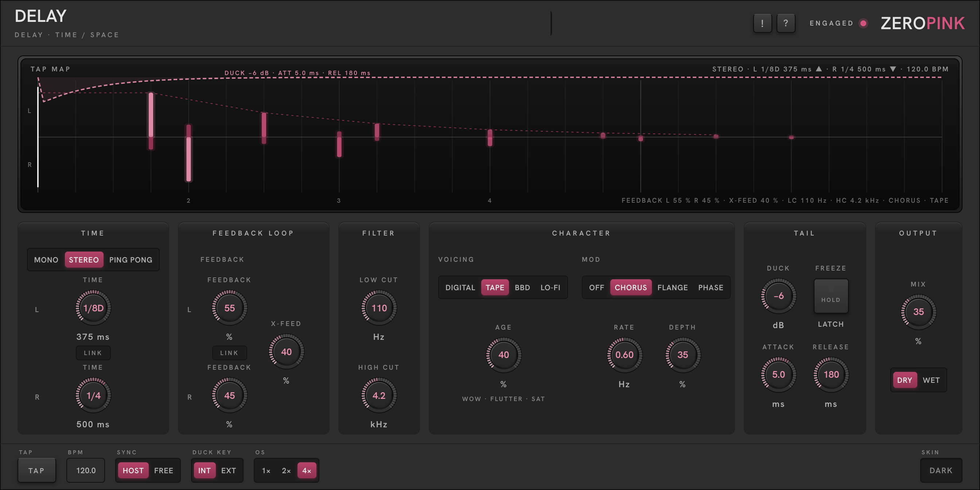Click the LOW CUT knob at 110
The width and height of the screenshot is (980, 490).
tap(379, 308)
